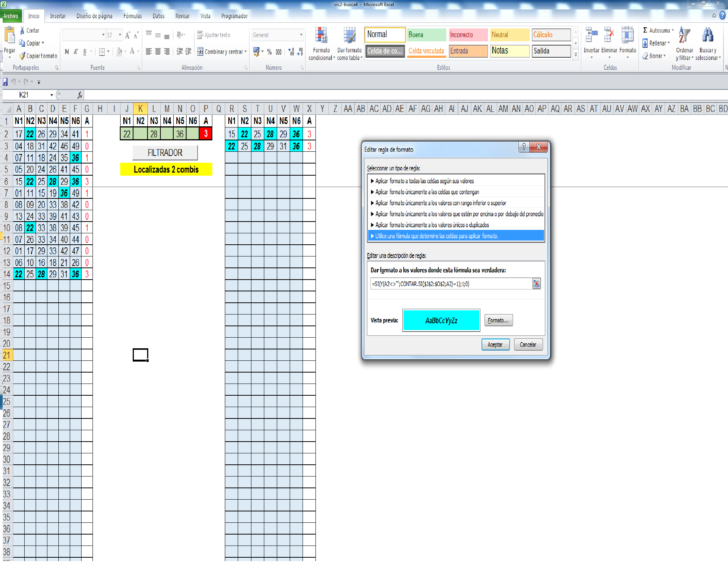Screen dimensions: 728x563
Task: Click the formula bar input
Action: (x=406, y=95)
